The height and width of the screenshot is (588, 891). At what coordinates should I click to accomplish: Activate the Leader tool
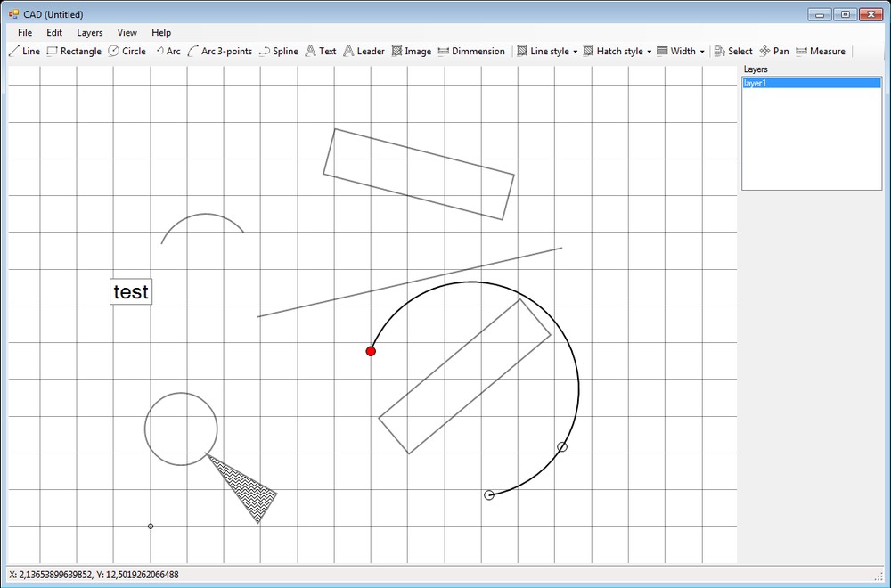[364, 51]
